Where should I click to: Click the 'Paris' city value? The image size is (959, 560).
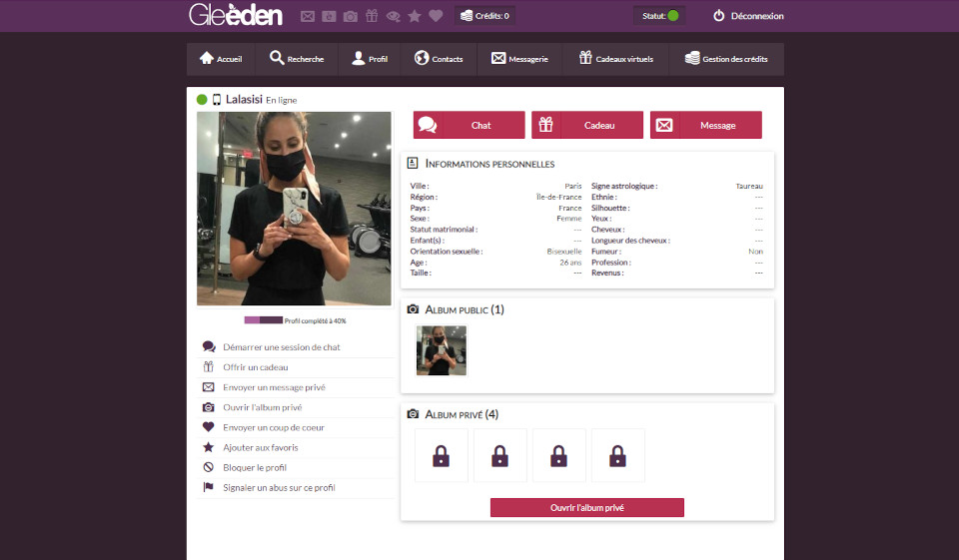coord(573,186)
